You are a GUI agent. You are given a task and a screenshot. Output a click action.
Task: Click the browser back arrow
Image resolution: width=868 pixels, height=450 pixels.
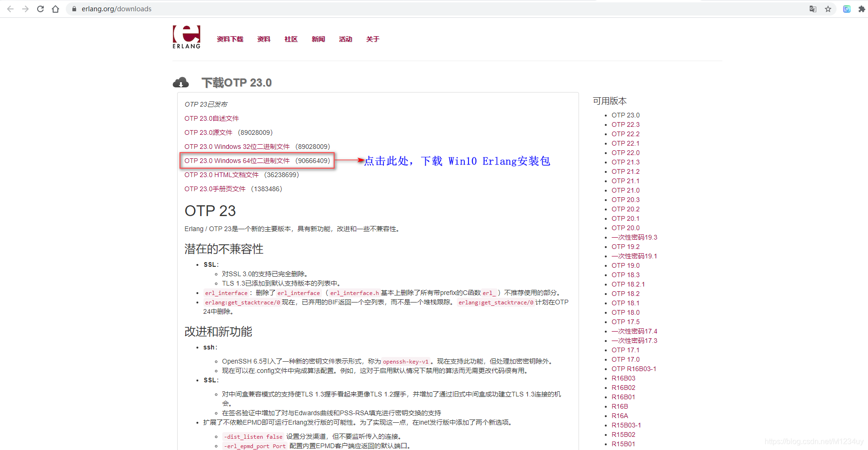(10, 9)
